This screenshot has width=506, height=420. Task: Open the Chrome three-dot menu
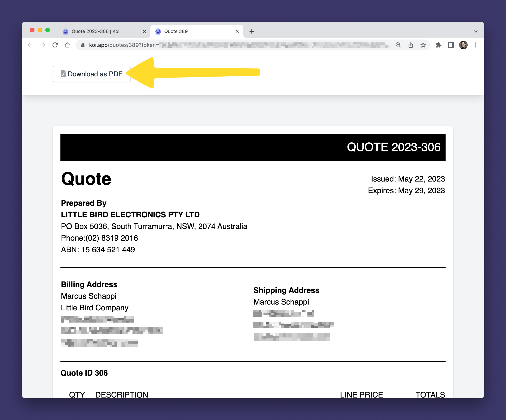(476, 45)
